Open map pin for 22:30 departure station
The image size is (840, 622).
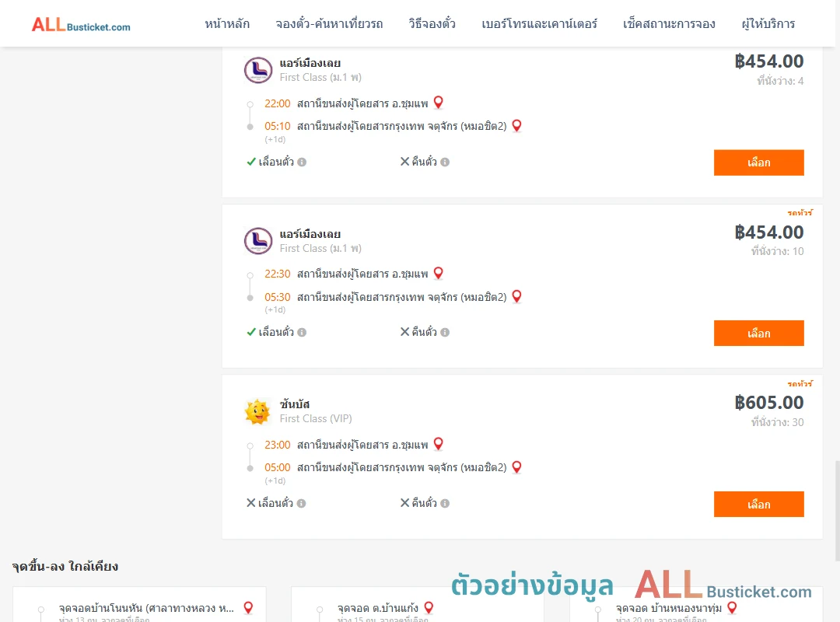point(438,273)
